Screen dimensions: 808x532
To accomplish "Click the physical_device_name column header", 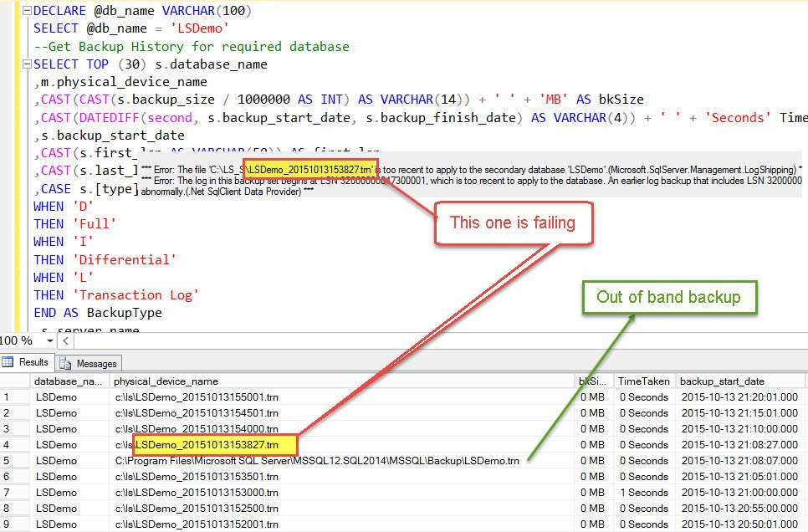I will (x=166, y=381).
